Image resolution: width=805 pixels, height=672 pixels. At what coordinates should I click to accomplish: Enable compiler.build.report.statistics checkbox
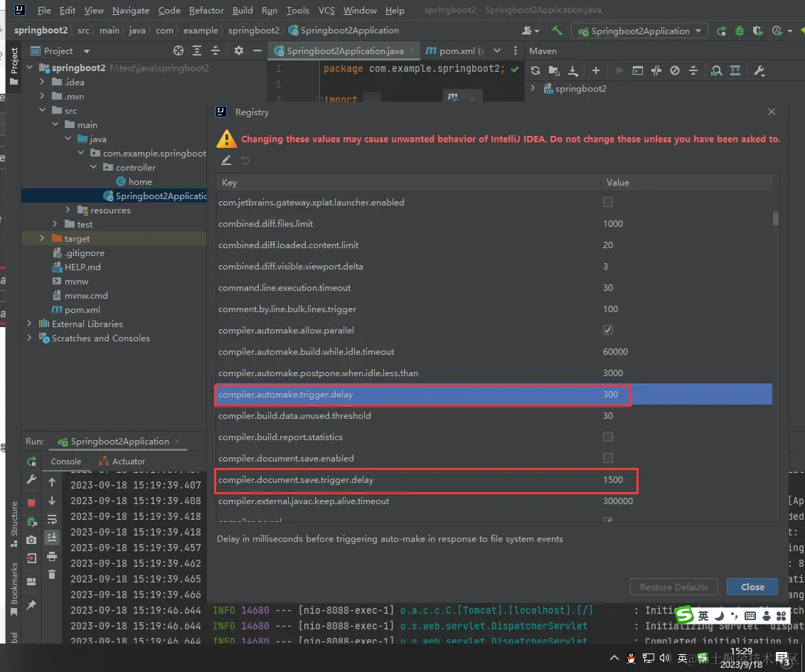point(607,437)
